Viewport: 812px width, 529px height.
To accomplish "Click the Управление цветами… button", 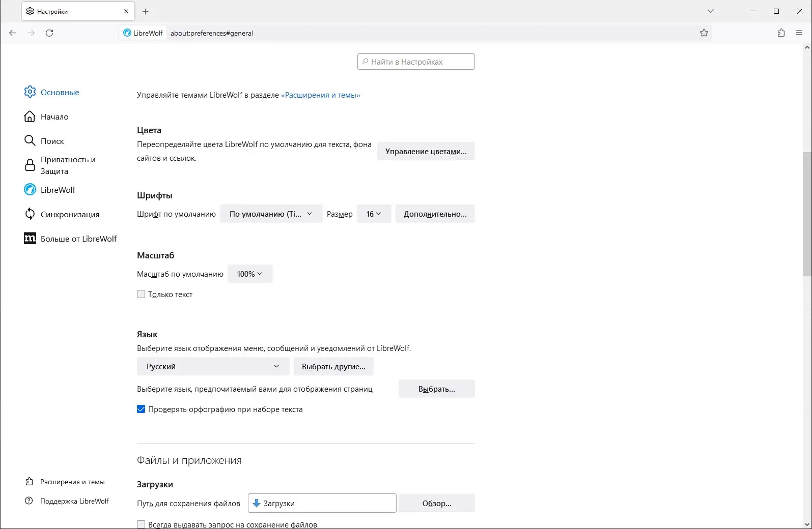I will coord(426,152).
